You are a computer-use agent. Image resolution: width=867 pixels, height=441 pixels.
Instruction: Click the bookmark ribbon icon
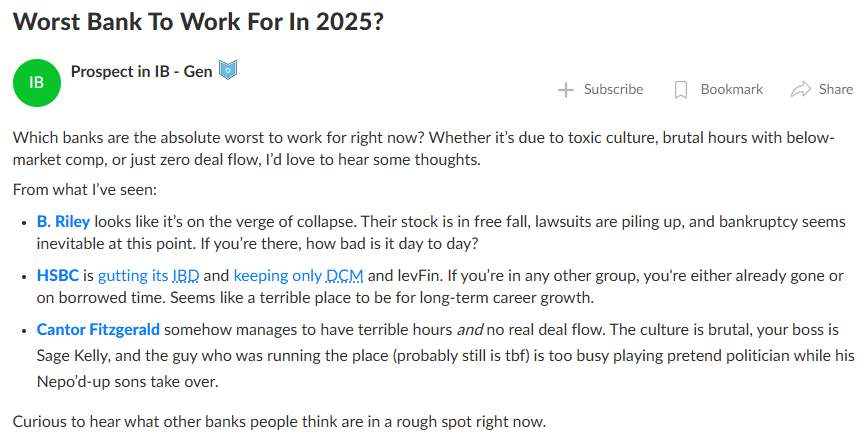(681, 90)
